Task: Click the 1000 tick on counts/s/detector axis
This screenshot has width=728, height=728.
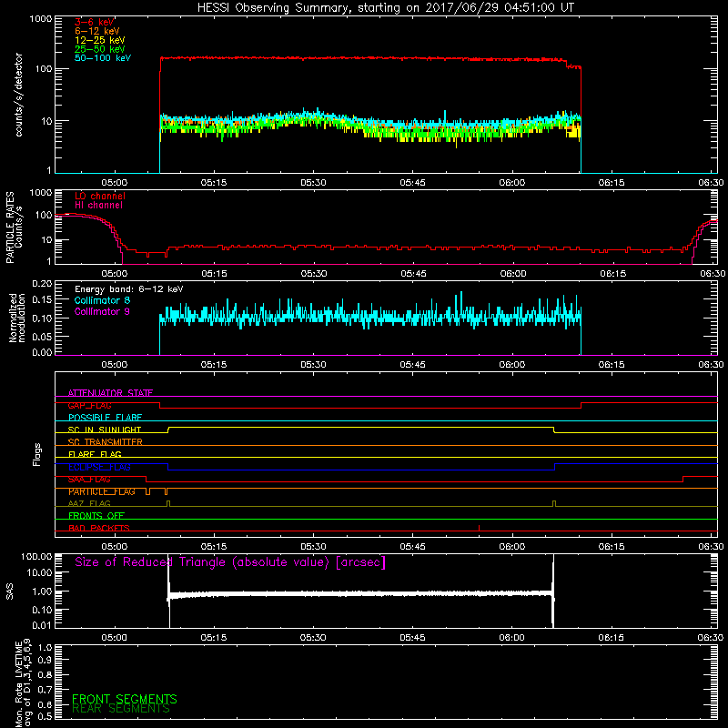Action: [x=41, y=19]
